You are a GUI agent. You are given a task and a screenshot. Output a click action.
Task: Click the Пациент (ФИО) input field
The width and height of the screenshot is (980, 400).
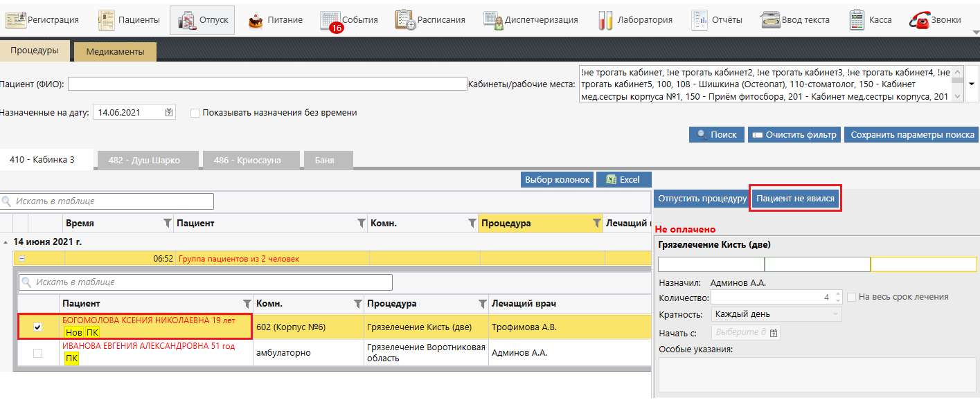pyautogui.click(x=267, y=84)
